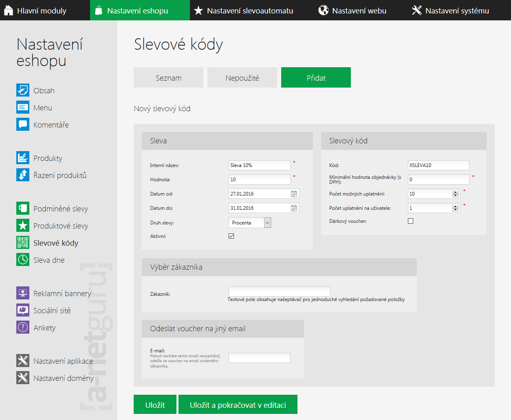
Task: Go to Sleva dne in sidebar
Action: [49, 260]
